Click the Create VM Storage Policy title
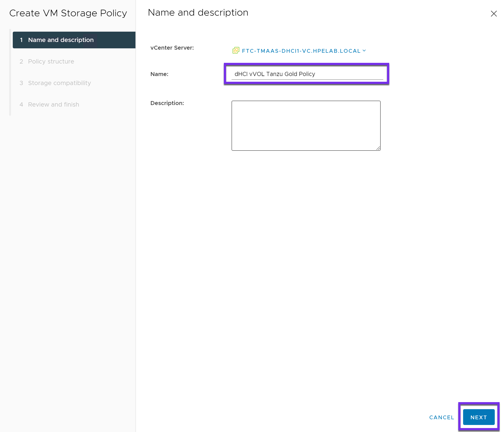The height and width of the screenshot is (432, 504). click(68, 13)
